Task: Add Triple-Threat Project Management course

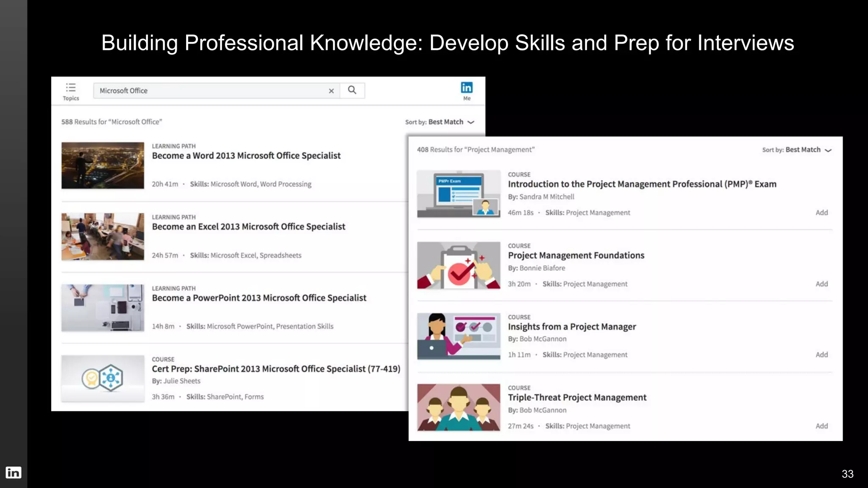Action: coord(822,426)
